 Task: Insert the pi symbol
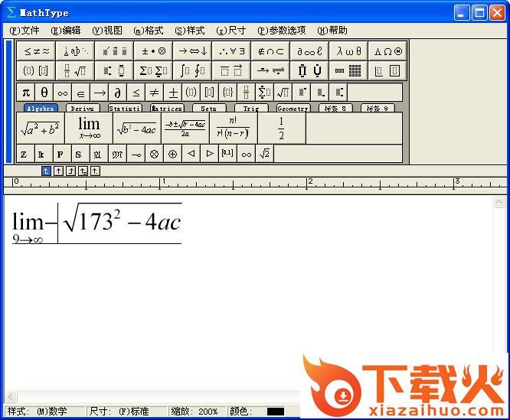26,93
